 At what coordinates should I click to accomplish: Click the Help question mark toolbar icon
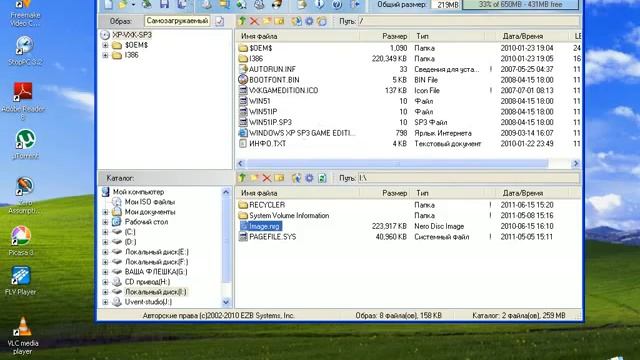coord(337,4)
